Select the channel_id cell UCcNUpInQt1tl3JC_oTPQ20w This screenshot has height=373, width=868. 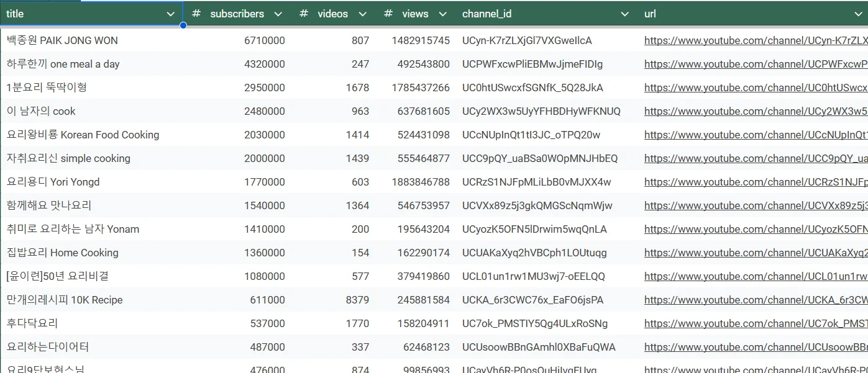pos(531,135)
